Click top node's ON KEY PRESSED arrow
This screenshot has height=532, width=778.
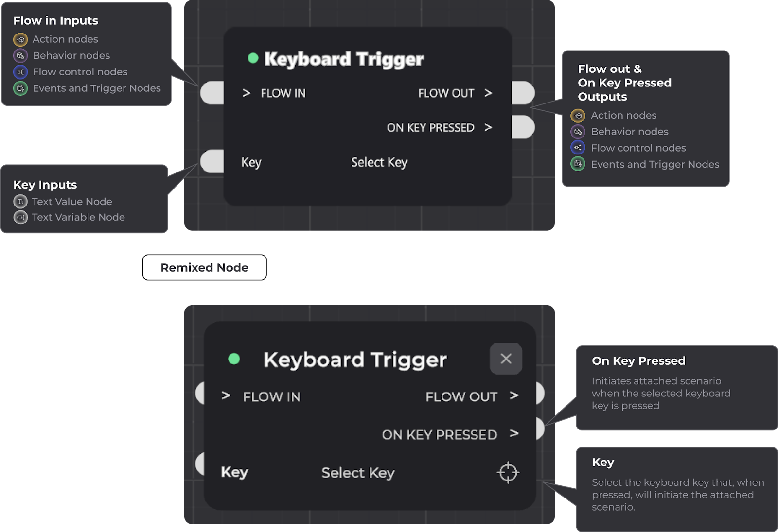point(488,127)
